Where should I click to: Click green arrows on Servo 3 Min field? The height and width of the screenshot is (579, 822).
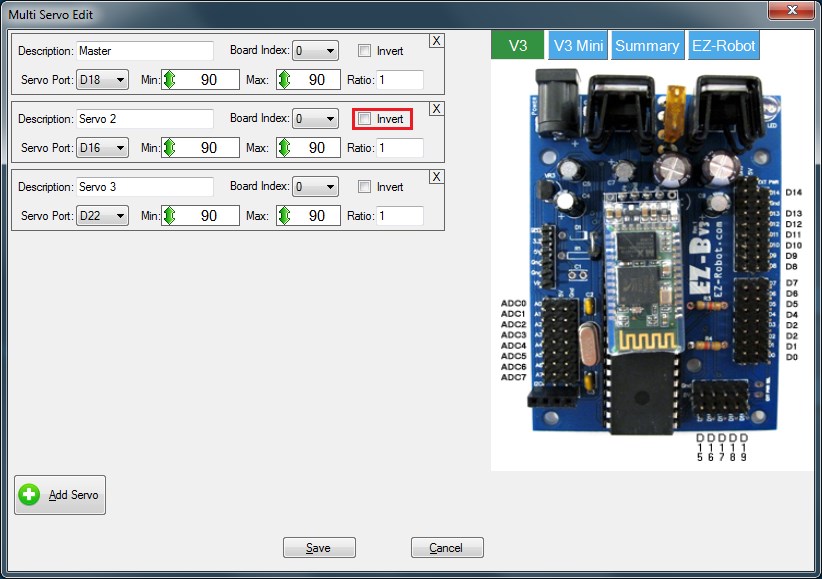coord(169,216)
